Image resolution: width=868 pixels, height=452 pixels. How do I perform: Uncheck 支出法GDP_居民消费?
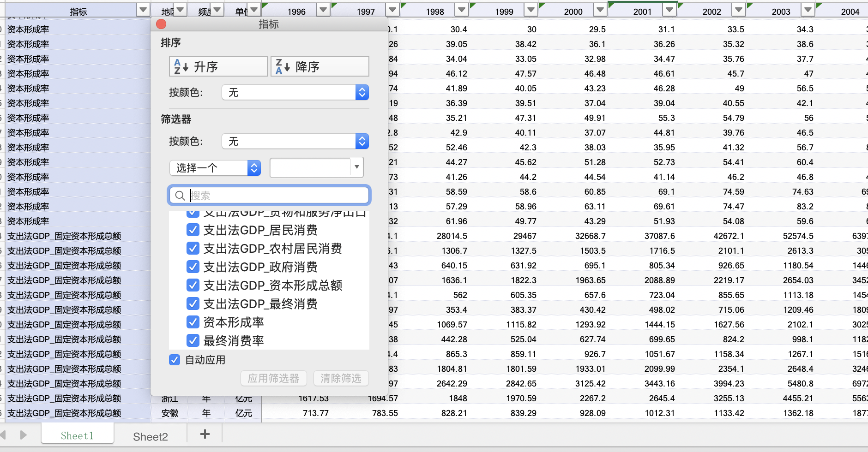pos(193,230)
